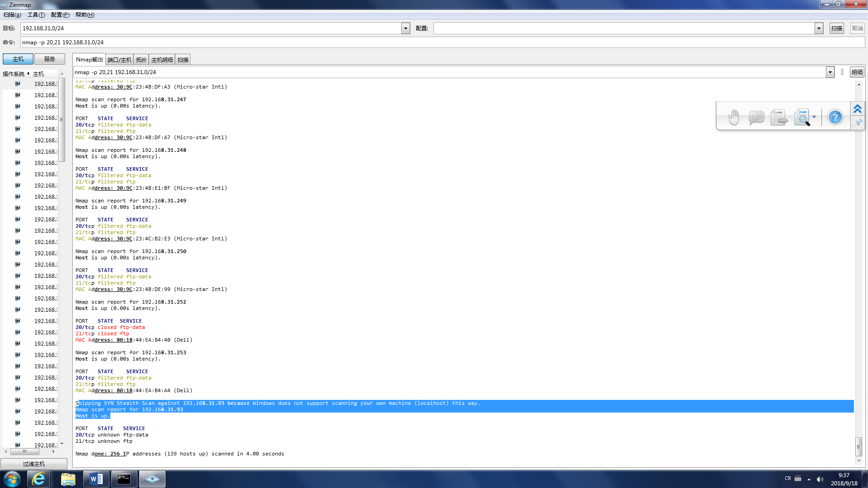The height and width of the screenshot is (488, 868).
Task: Click the hand icon in floating toolbar
Action: 734,117
